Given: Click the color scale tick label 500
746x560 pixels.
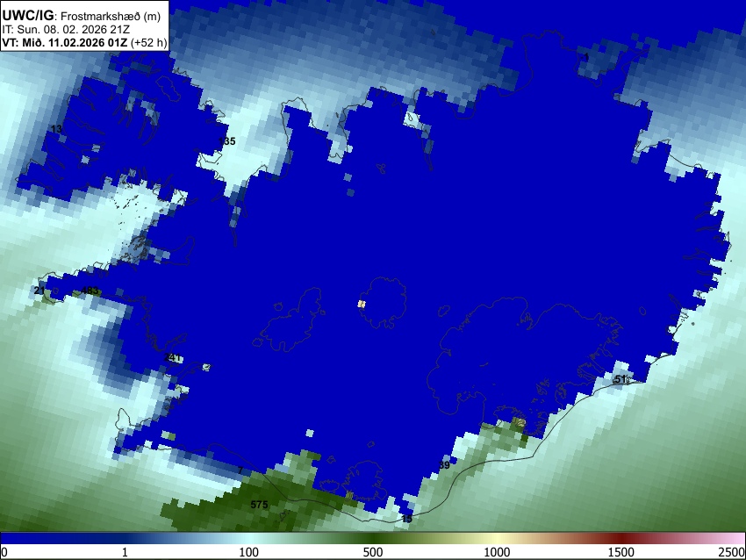Looking at the screenshot, I should click(x=373, y=552).
